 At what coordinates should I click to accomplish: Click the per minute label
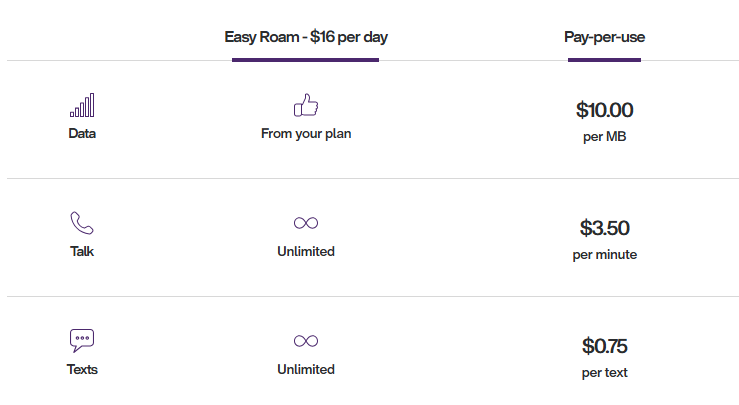tap(604, 255)
